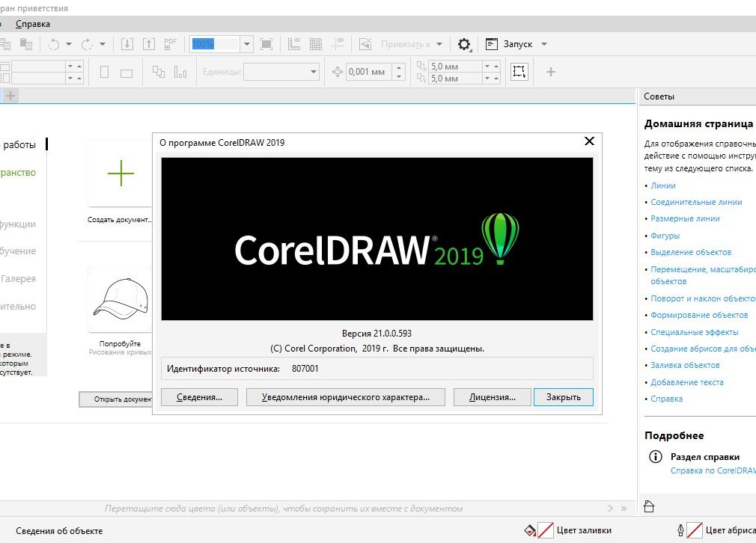Screen dimensions: 756x543
Task: Click the treat as filled bounding box icon
Action: [519, 72]
